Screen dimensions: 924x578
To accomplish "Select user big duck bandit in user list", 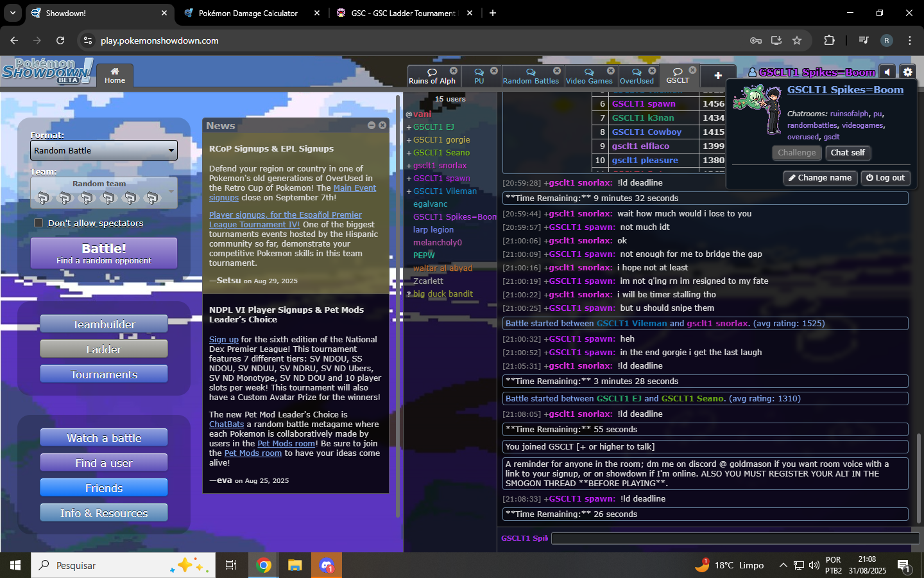I will pos(443,293).
